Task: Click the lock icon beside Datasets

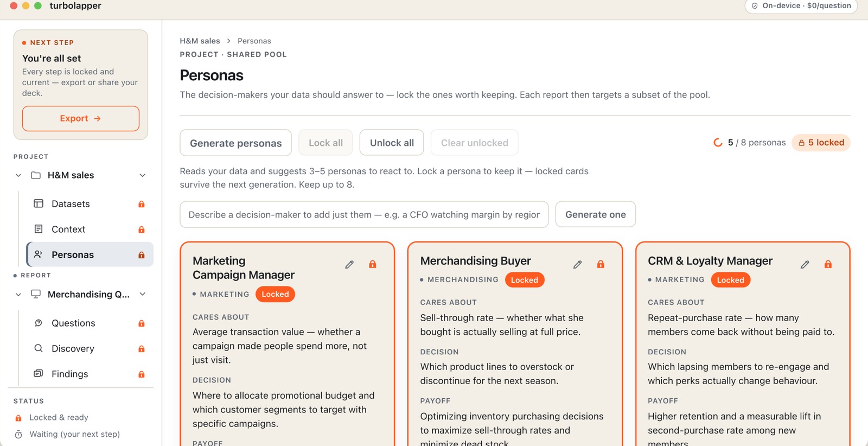Action: pyautogui.click(x=142, y=204)
